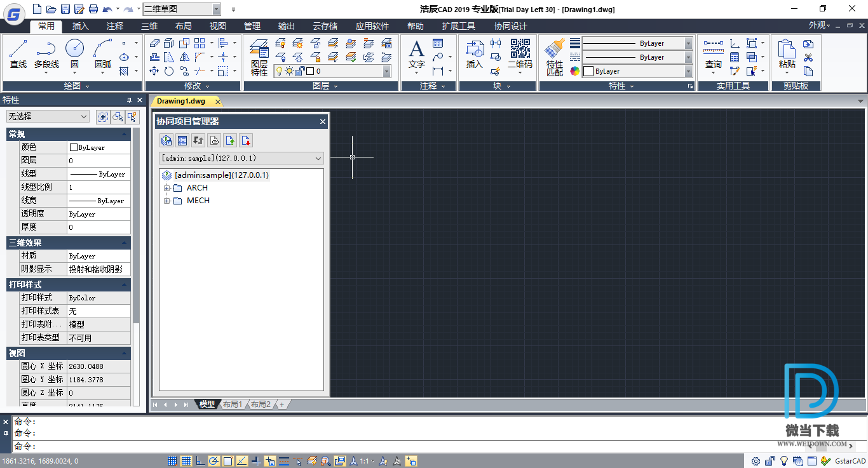Click the scissors cut icon in 剪贴板

pos(808,58)
